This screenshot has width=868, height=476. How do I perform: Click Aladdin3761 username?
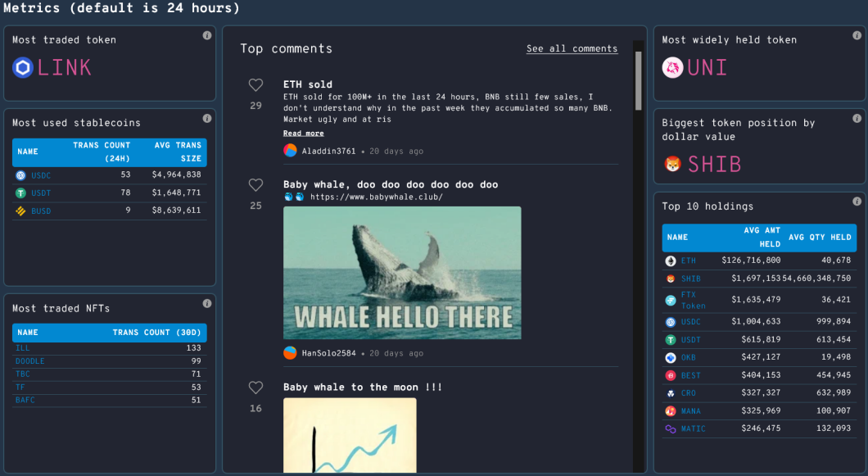tap(329, 151)
